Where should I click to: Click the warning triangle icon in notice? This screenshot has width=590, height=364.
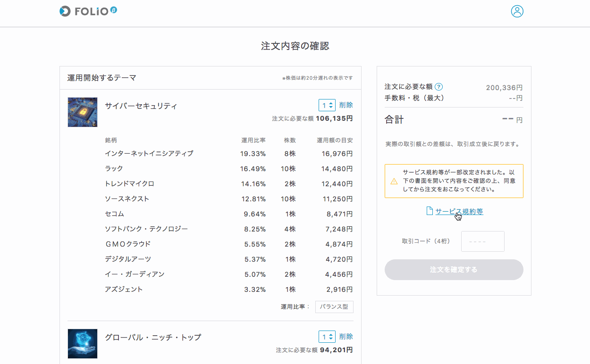pyautogui.click(x=394, y=182)
